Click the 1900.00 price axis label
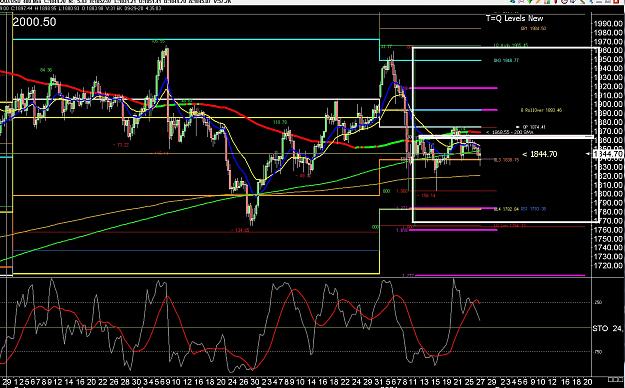This screenshot has width=625, height=388. point(608,104)
